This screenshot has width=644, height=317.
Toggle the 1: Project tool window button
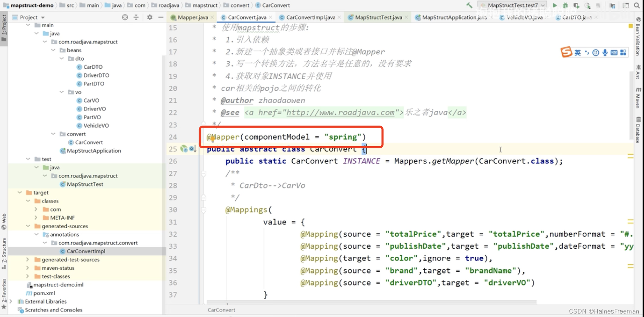click(4, 28)
